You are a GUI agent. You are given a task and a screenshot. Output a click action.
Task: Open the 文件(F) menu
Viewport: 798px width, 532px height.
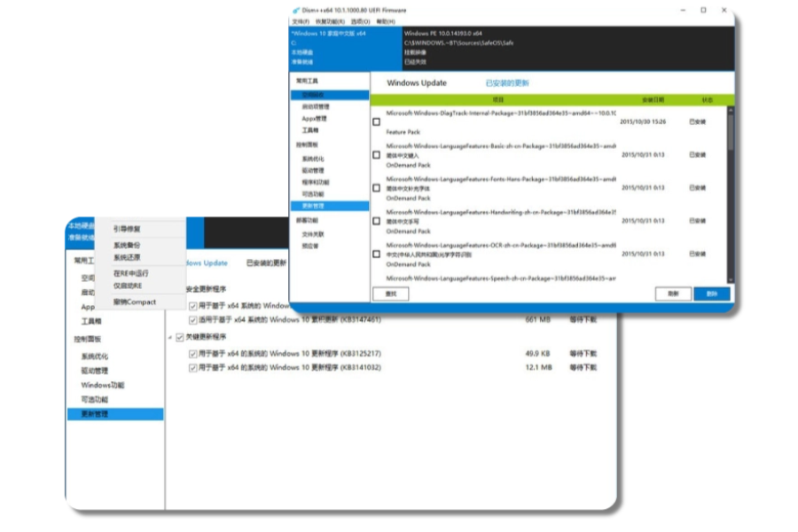point(301,22)
